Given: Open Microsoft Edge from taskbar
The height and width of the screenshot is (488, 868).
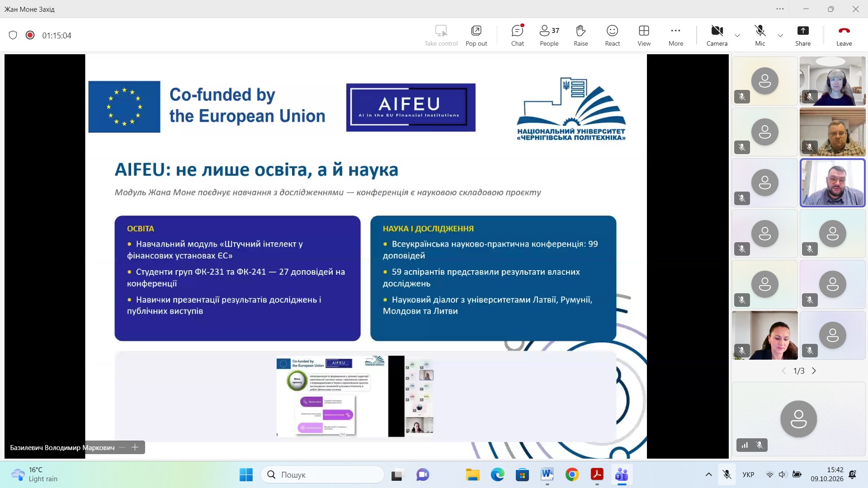Looking at the screenshot, I should (498, 474).
